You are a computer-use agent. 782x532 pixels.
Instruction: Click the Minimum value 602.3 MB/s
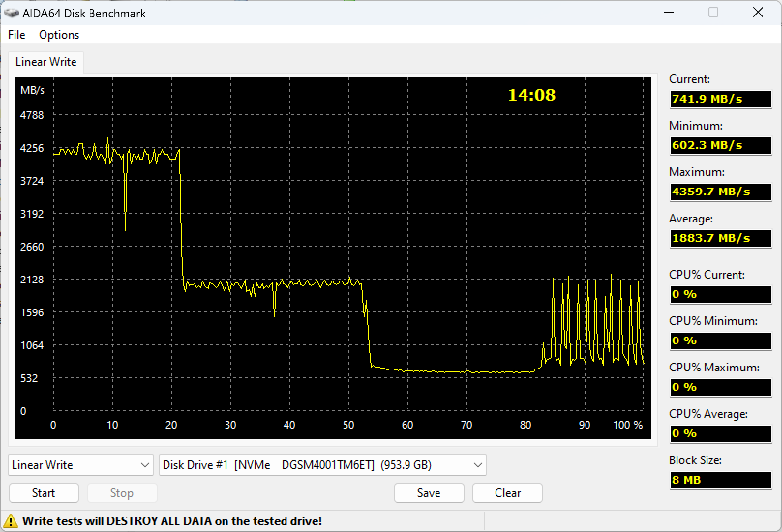point(721,145)
